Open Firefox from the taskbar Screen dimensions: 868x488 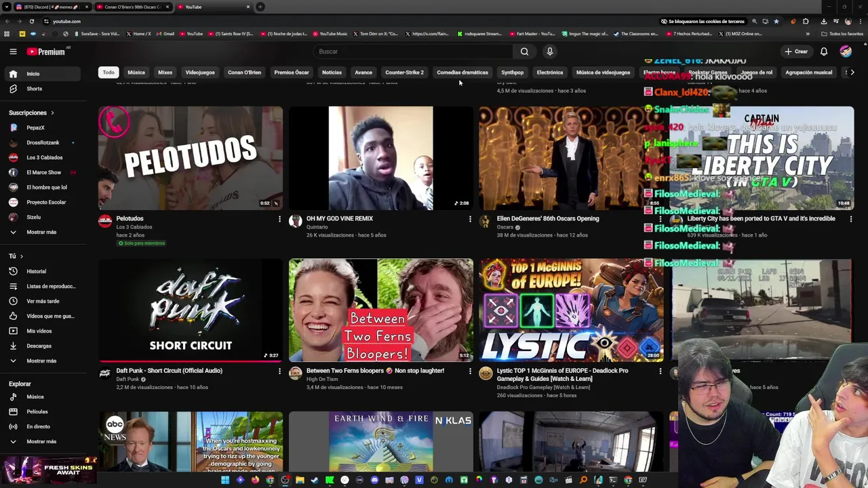(x=255, y=481)
